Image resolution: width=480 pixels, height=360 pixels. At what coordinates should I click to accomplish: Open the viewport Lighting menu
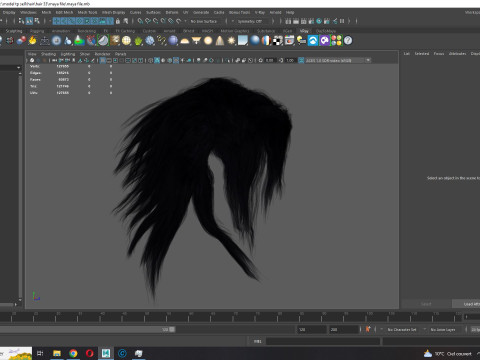point(68,54)
